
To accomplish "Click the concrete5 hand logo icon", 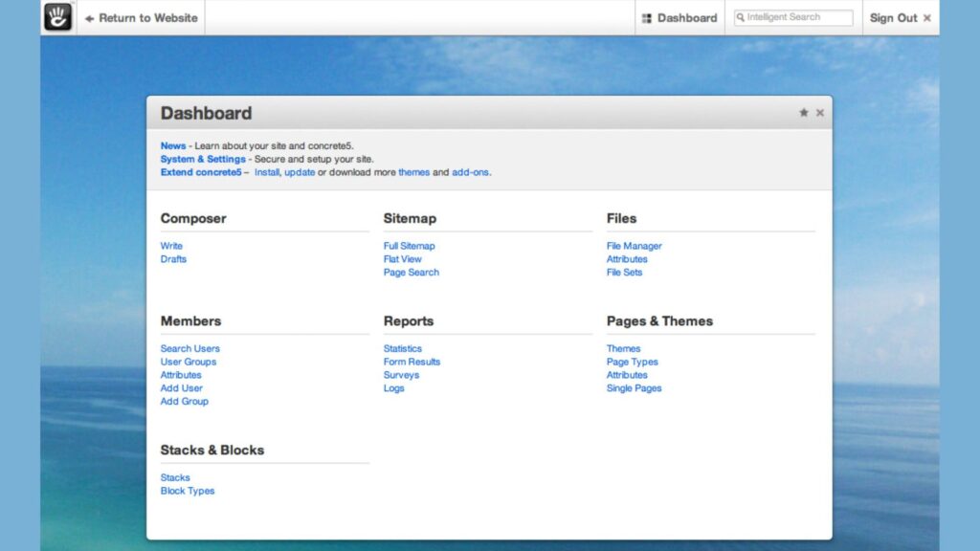I will coord(57,17).
